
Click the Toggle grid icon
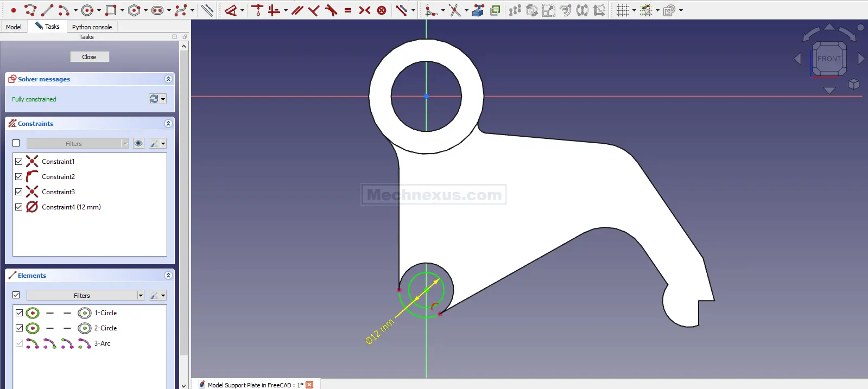[x=622, y=10]
